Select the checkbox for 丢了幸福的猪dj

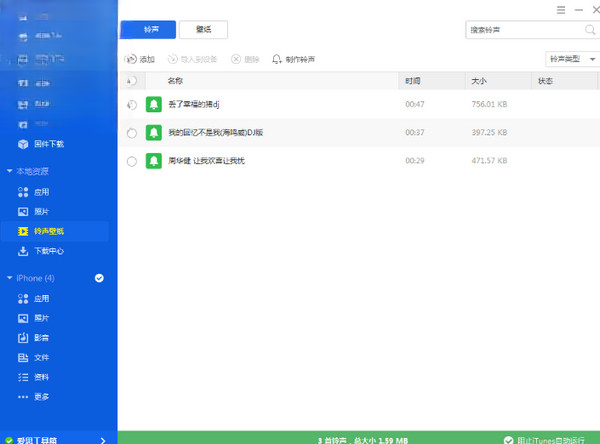[132, 104]
